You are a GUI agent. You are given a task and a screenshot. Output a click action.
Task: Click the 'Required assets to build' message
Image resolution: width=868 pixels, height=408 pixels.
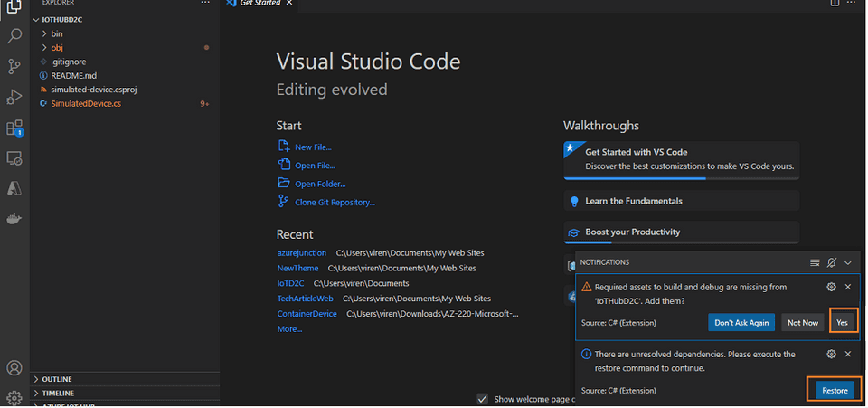click(x=691, y=294)
